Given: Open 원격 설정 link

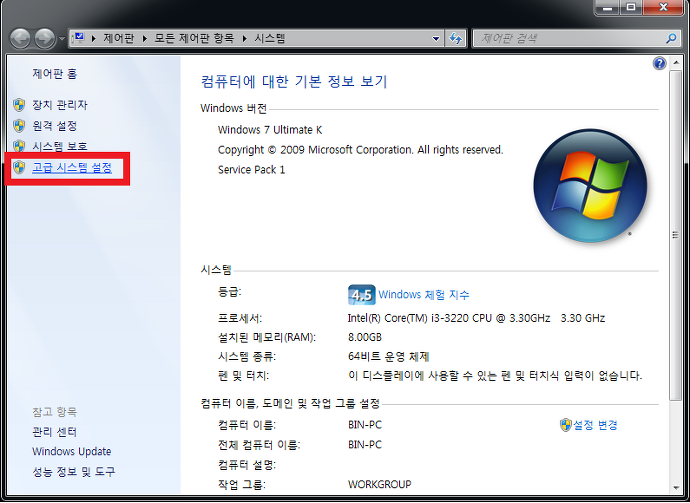Looking at the screenshot, I should [55, 126].
